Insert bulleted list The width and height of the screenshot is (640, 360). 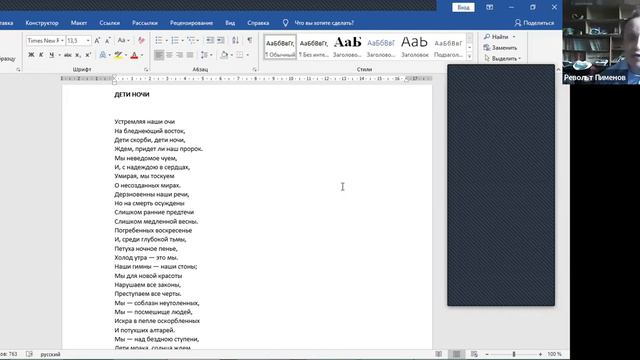tap(159, 40)
